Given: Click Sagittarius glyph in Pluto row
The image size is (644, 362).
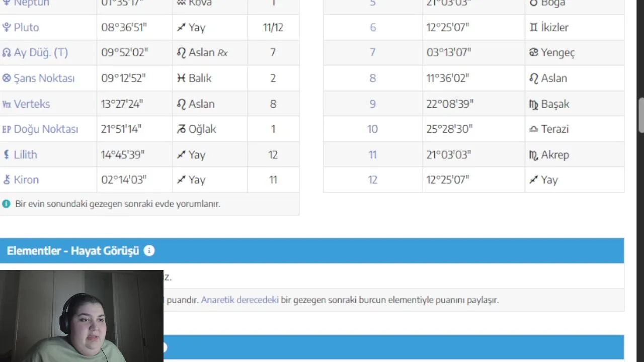Looking at the screenshot, I should [x=181, y=27].
